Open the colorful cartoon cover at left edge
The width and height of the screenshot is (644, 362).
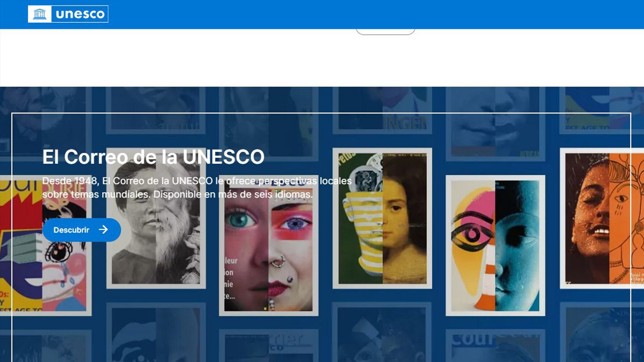coord(46,245)
